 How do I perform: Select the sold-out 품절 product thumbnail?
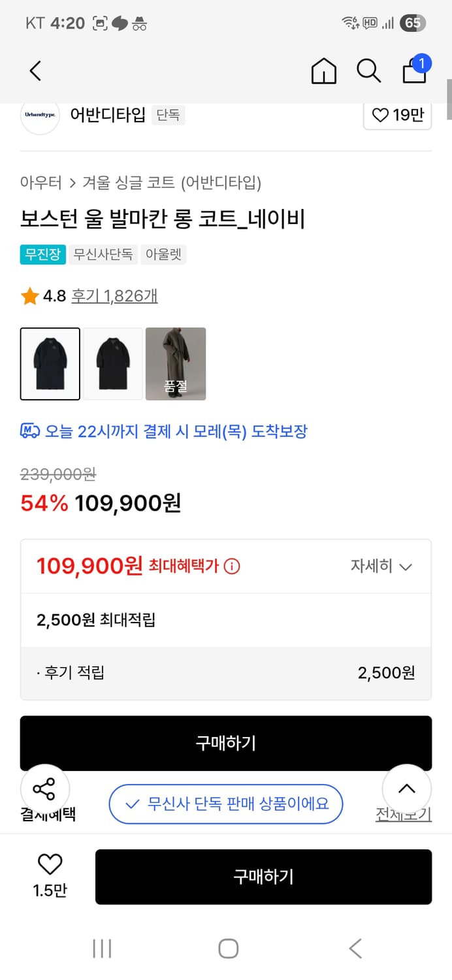tap(176, 364)
